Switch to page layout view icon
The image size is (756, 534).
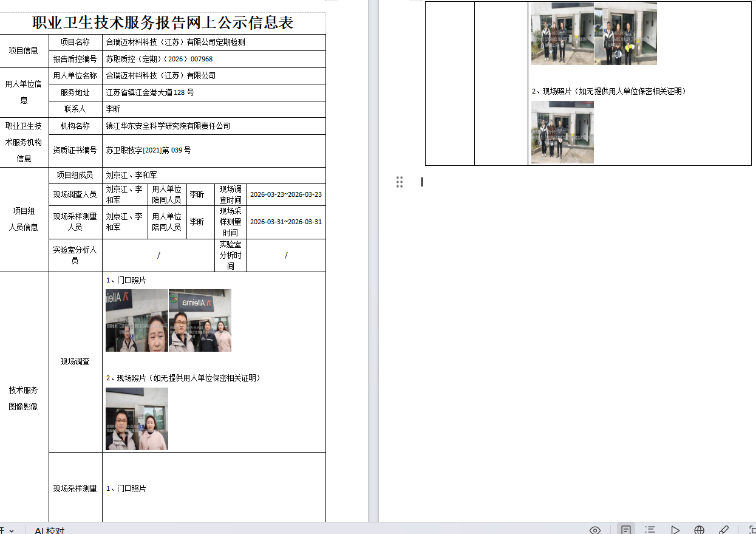[625, 530]
